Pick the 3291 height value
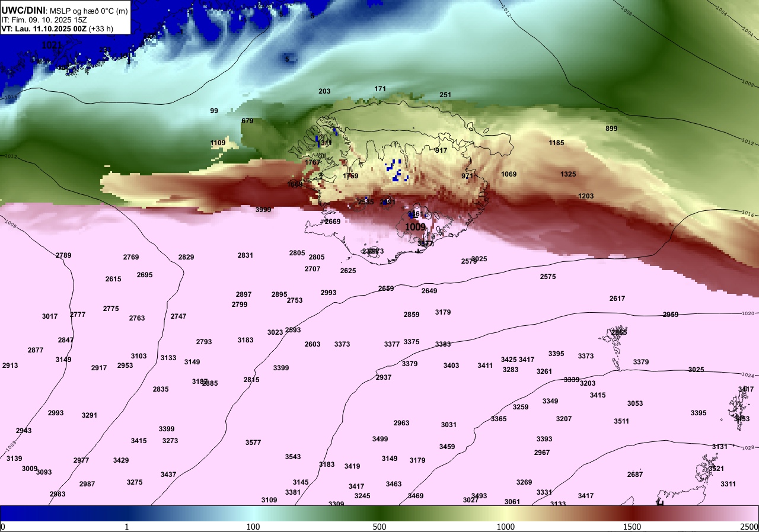Screen dimensions: 759x532 [x=90, y=415]
